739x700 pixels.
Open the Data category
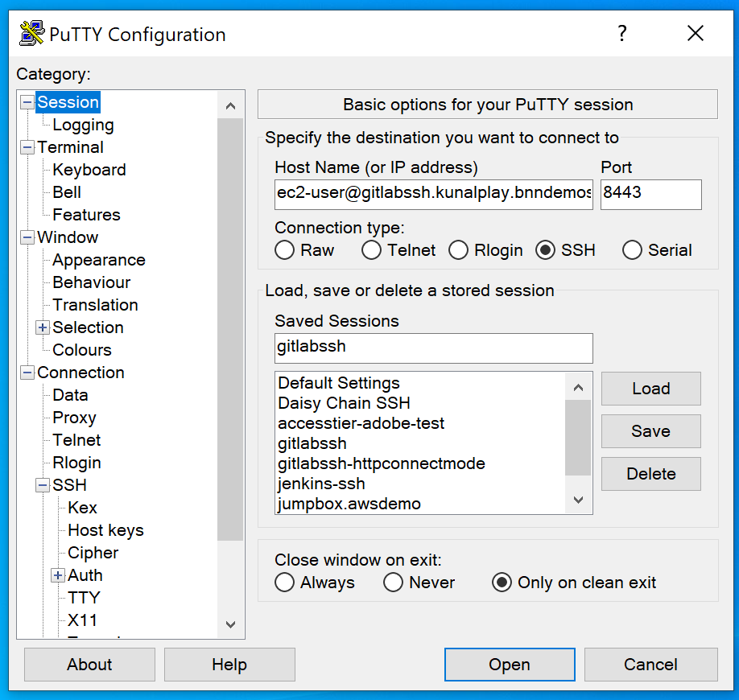[x=70, y=395]
